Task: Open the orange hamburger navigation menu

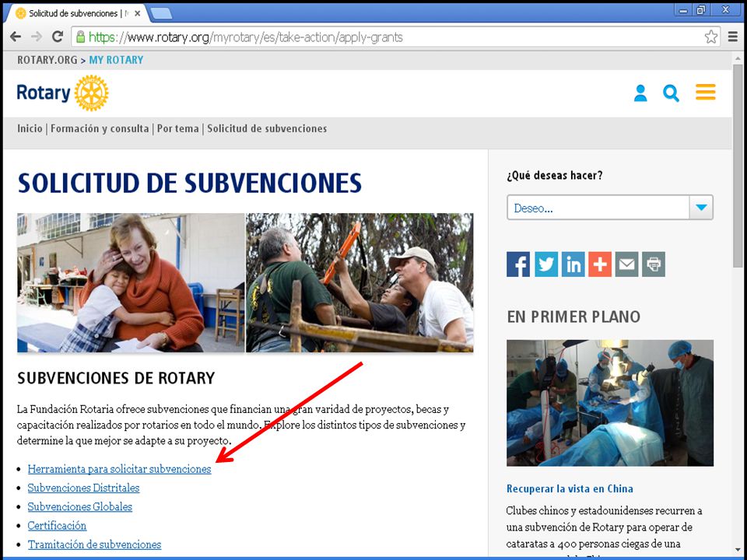Action: [x=705, y=92]
